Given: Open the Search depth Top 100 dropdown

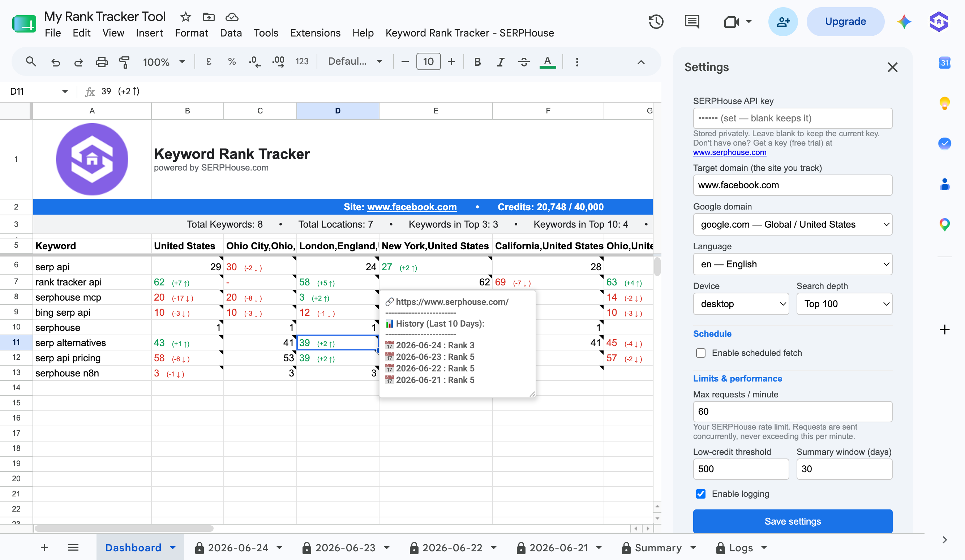Looking at the screenshot, I should pos(844,304).
